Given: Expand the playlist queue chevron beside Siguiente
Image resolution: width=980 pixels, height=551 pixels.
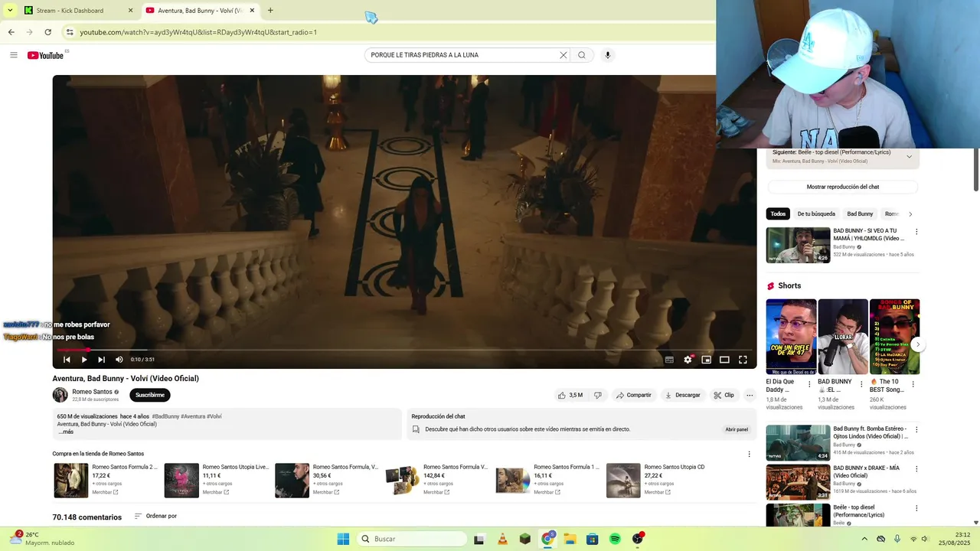Looking at the screenshot, I should pos(909,156).
